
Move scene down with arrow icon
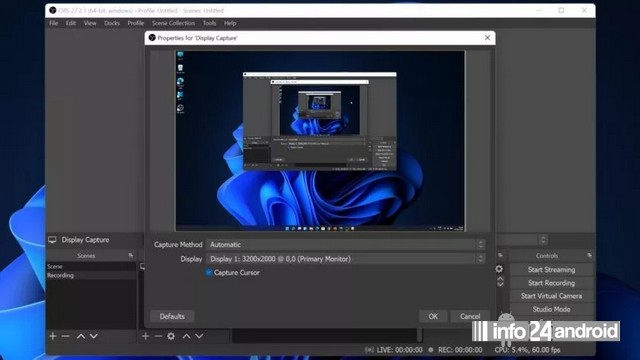93,336
